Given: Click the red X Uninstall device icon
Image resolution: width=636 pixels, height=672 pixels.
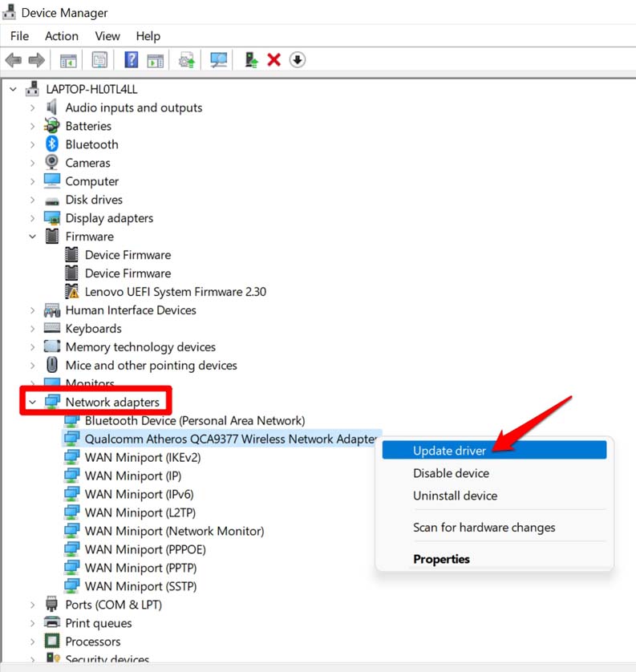Looking at the screenshot, I should [x=273, y=59].
